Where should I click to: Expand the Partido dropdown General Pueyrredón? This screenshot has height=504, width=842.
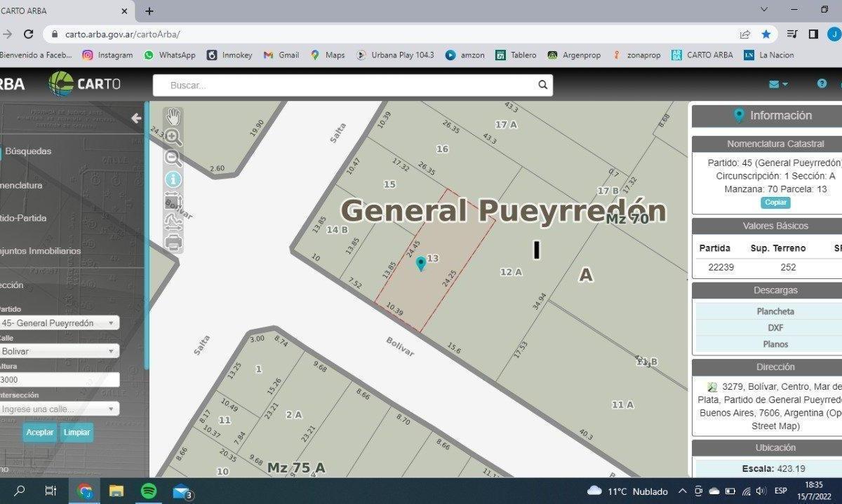coord(58,323)
